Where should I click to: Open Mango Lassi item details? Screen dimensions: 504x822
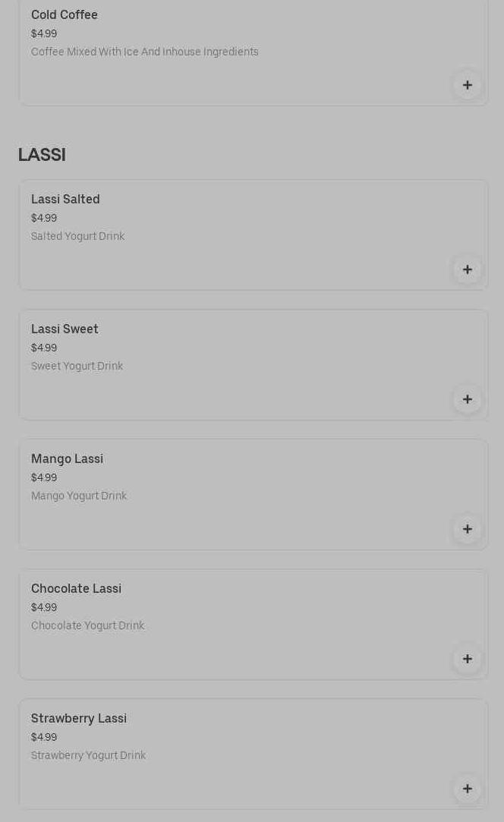[67, 459]
